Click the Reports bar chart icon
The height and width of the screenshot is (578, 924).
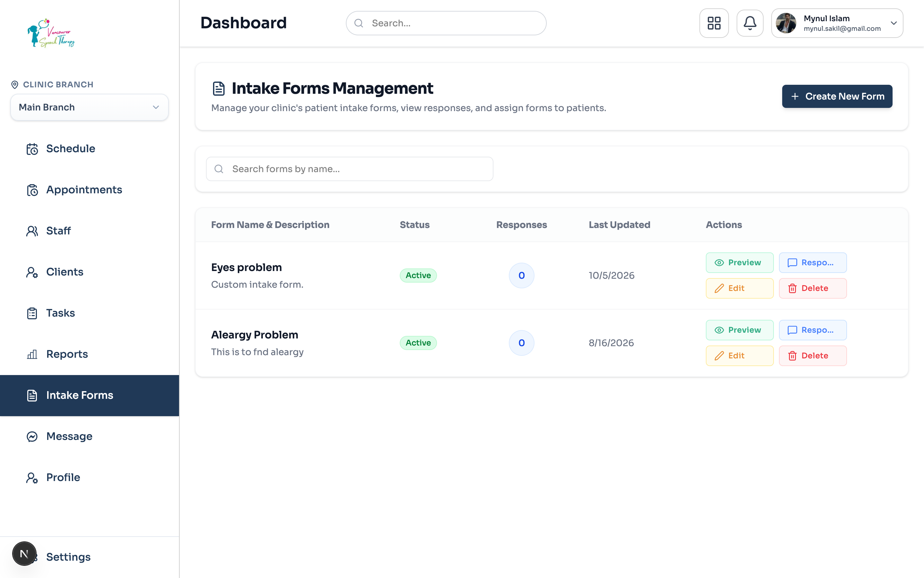[32, 355]
